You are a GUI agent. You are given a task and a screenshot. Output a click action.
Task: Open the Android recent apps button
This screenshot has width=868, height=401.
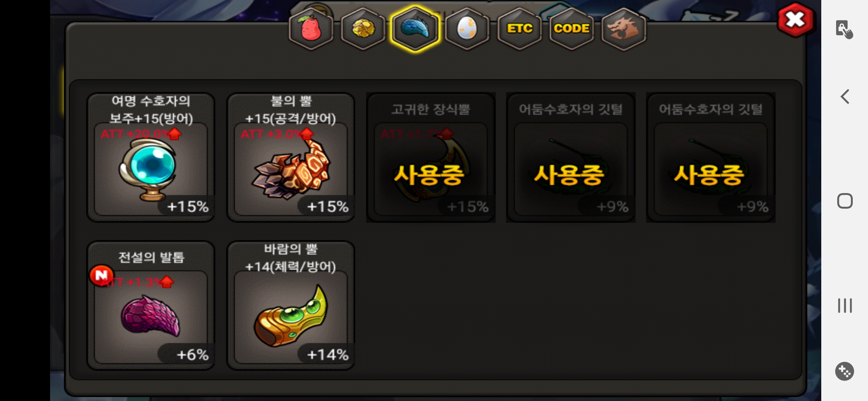tap(845, 306)
